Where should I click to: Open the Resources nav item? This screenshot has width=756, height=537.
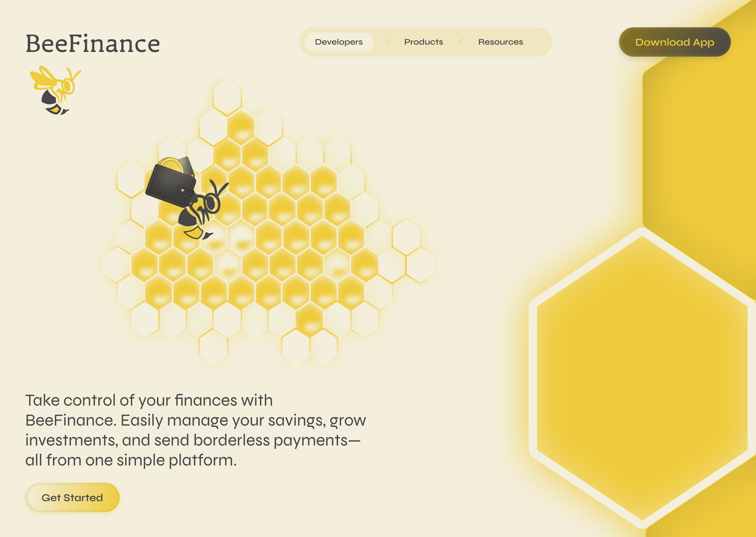(x=500, y=42)
